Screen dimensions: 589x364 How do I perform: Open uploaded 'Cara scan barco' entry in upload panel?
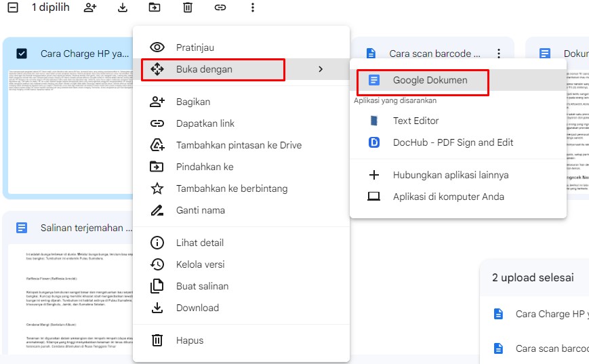(x=535, y=348)
